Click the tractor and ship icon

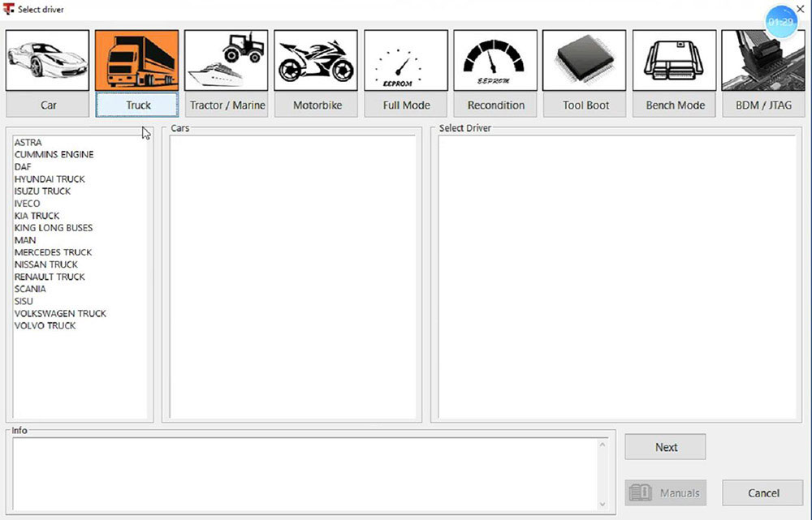(x=227, y=61)
